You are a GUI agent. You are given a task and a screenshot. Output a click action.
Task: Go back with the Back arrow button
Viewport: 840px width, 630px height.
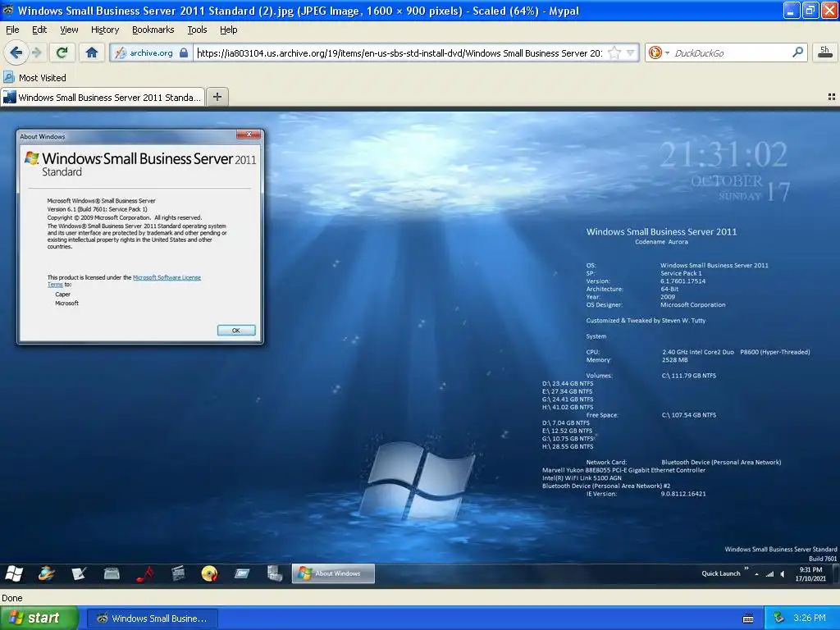point(16,52)
